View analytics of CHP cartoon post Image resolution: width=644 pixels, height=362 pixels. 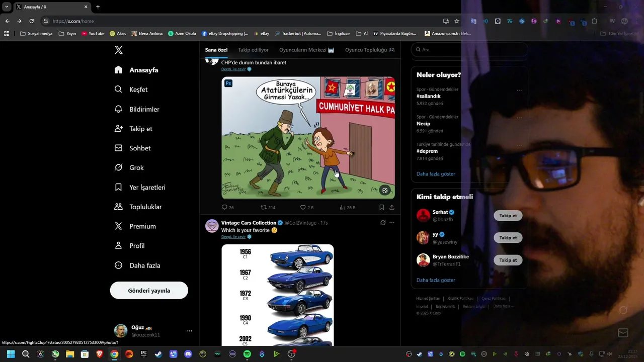pos(342,207)
